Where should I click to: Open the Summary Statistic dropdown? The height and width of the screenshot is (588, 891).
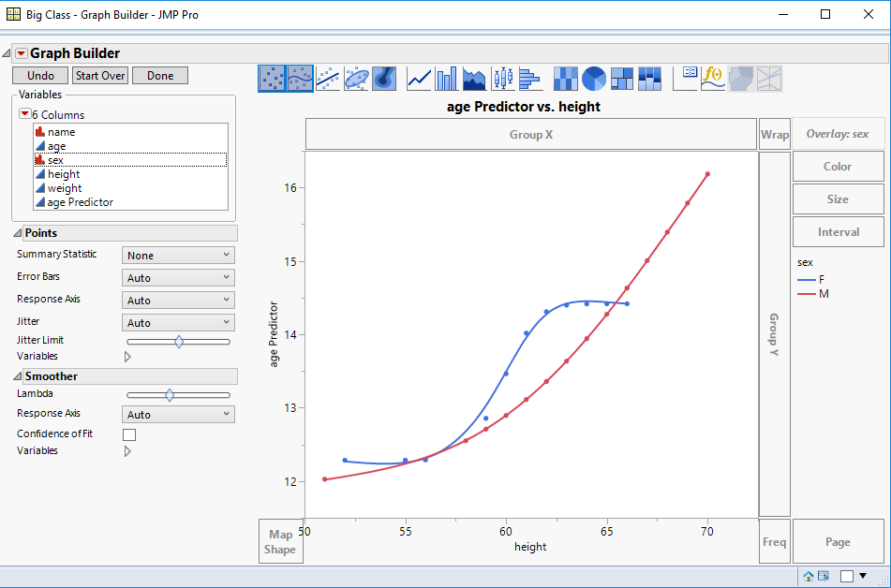point(178,254)
